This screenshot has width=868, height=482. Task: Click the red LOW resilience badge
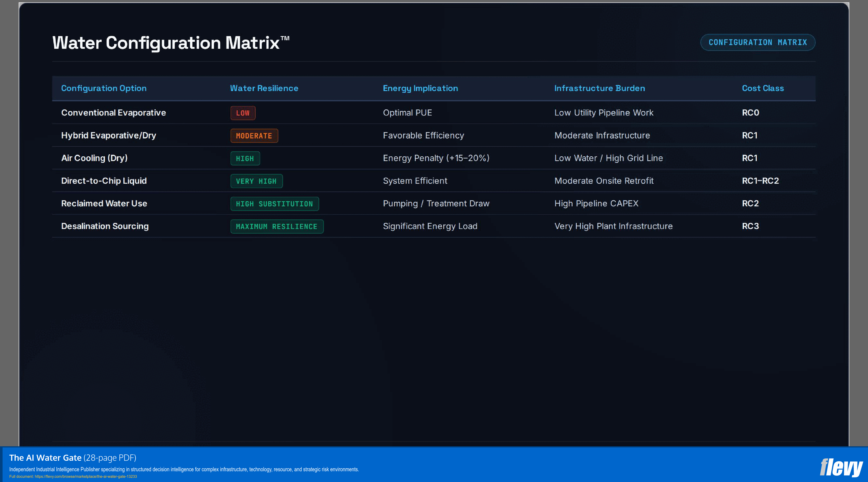tap(243, 113)
